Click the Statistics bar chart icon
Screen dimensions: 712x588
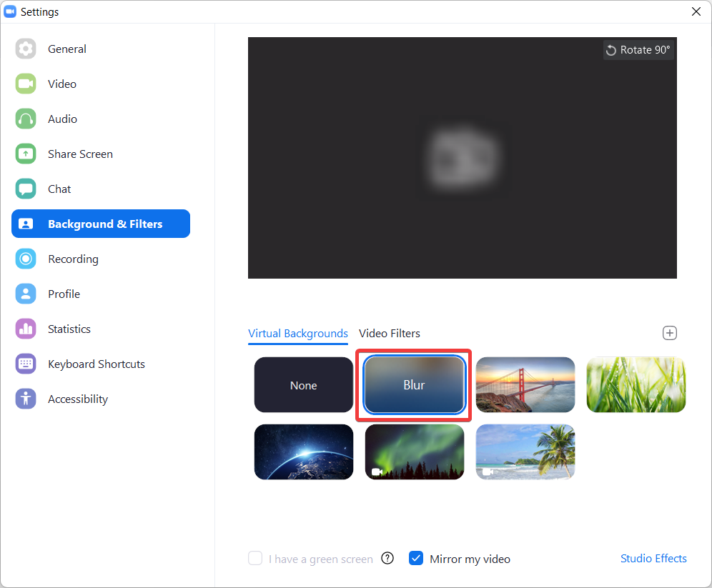click(x=26, y=329)
